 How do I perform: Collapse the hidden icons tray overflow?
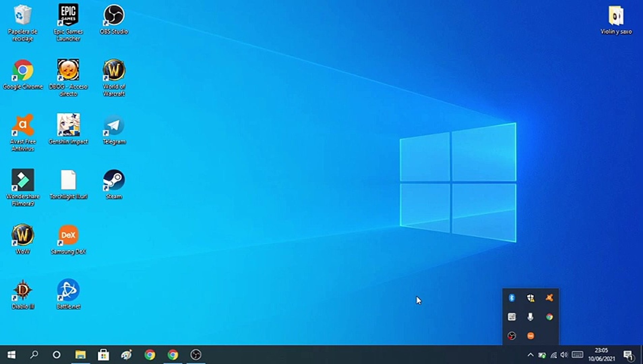[530, 355]
